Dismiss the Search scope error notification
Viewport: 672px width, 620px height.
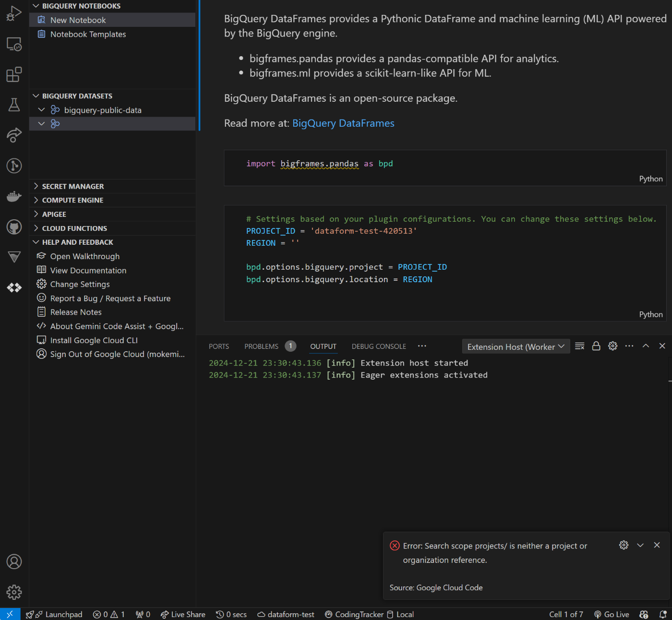point(657,545)
